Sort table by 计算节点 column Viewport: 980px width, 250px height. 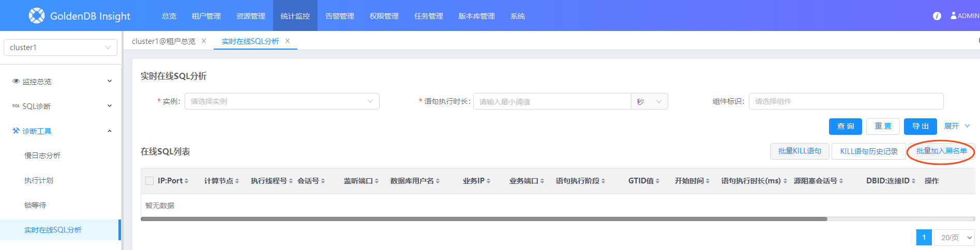[x=237, y=181]
